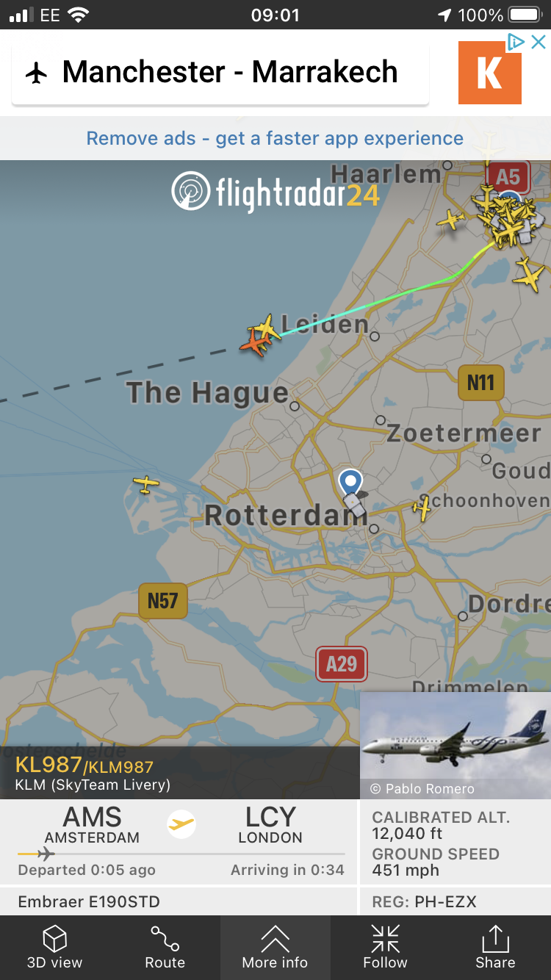
Task: Tap the yellow plane beside the red aircraft
Action: tap(267, 327)
